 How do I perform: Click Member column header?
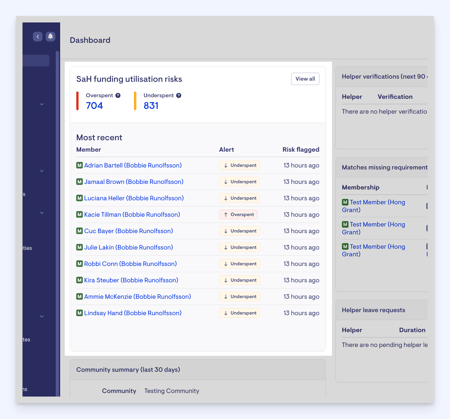pos(88,150)
